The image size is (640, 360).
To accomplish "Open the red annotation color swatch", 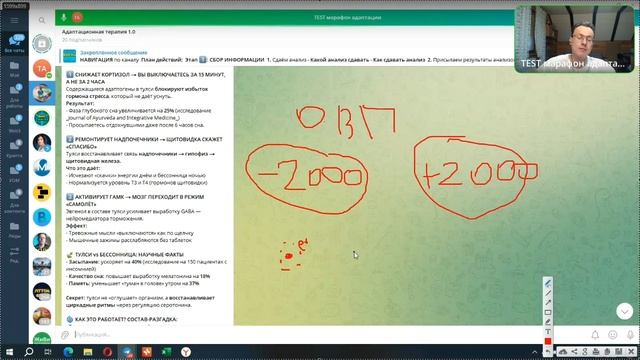I will pyautogui.click(x=548, y=341).
